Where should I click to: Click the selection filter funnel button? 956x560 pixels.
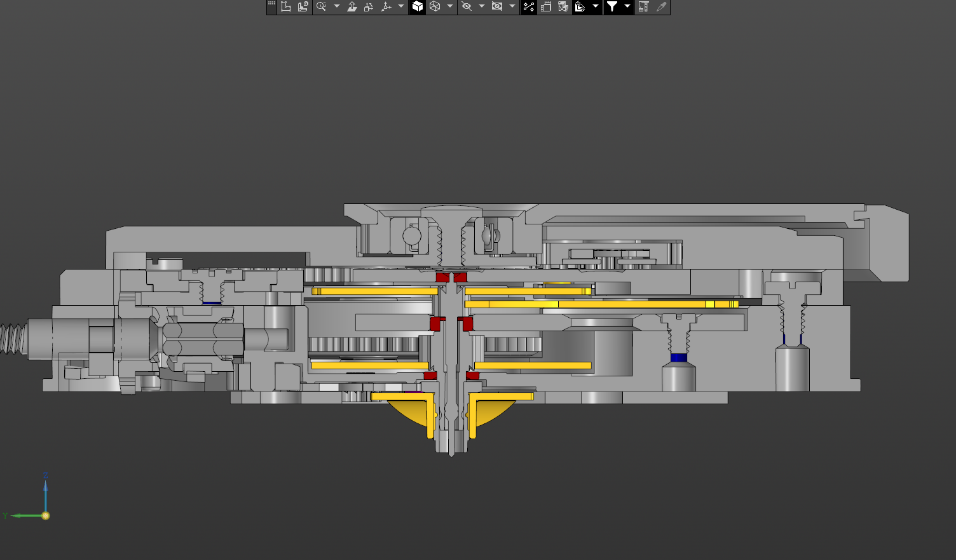(x=611, y=6)
